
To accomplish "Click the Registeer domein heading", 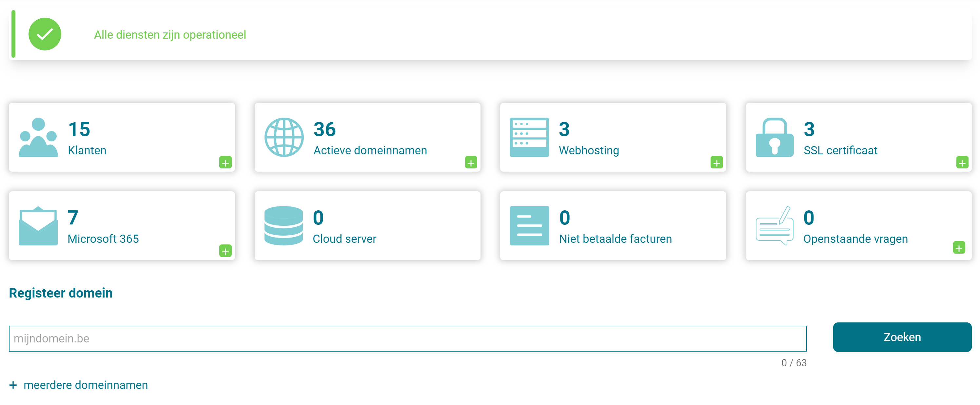I will [61, 293].
